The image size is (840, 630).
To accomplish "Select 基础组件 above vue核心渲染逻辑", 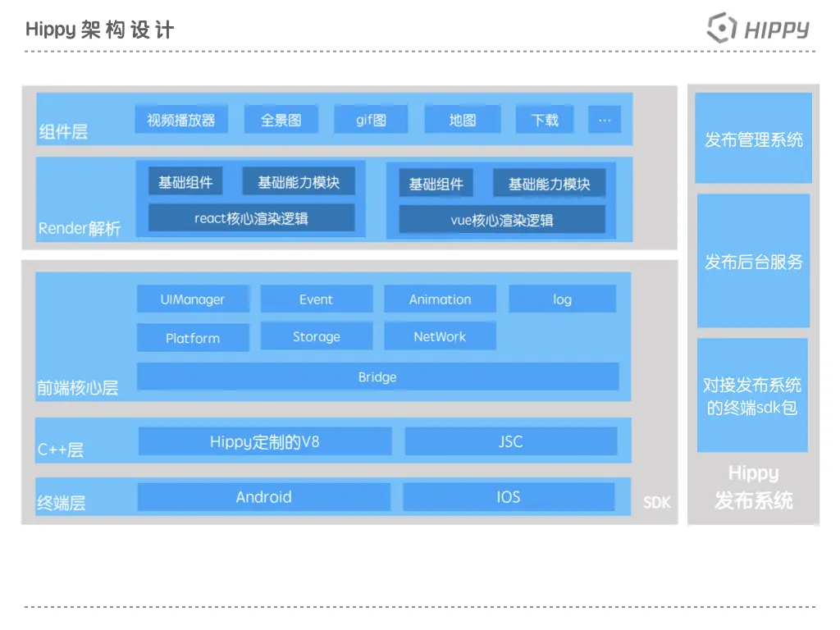I will click(x=436, y=184).
